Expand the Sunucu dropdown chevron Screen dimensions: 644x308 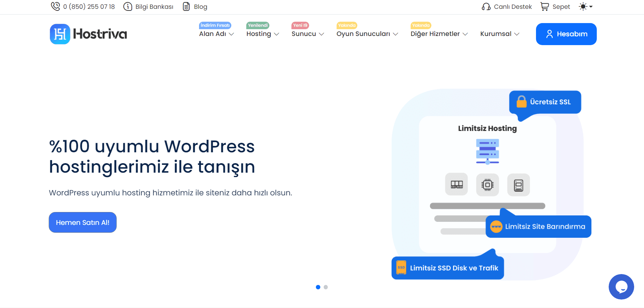(x=321, y=34)
